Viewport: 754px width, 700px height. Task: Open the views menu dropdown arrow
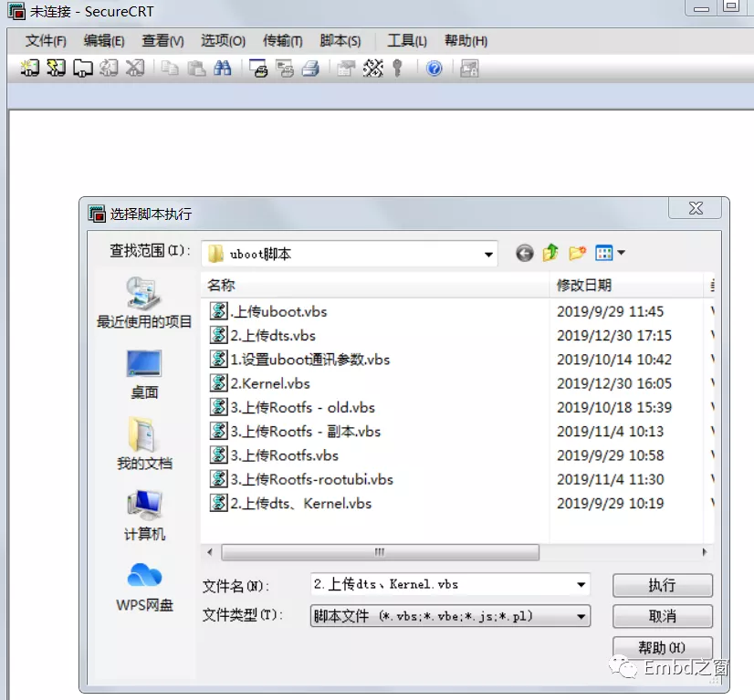pos(619,254)
